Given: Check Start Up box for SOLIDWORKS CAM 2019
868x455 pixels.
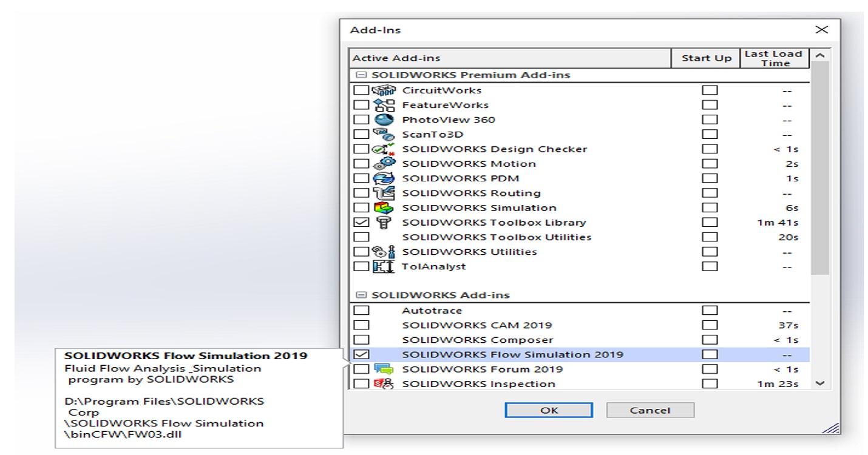Looking at the screenshot, I should (710, 325).
